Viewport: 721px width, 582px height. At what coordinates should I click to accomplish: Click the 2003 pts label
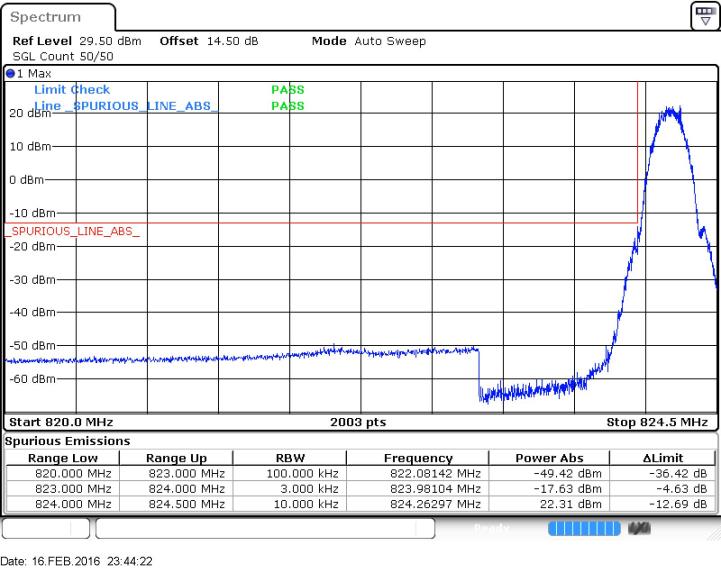(358, 422)
